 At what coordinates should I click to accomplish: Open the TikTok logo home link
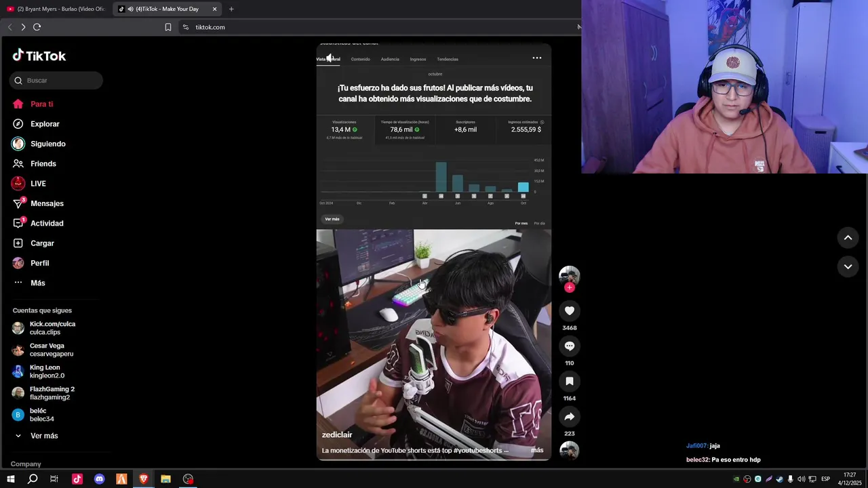[x=39, y=56]
